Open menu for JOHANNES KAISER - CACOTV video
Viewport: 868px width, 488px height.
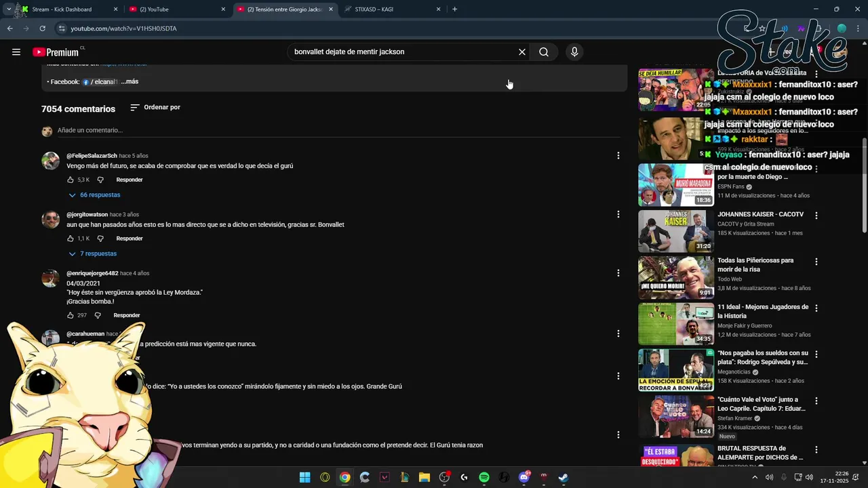[x=816, y=216]
